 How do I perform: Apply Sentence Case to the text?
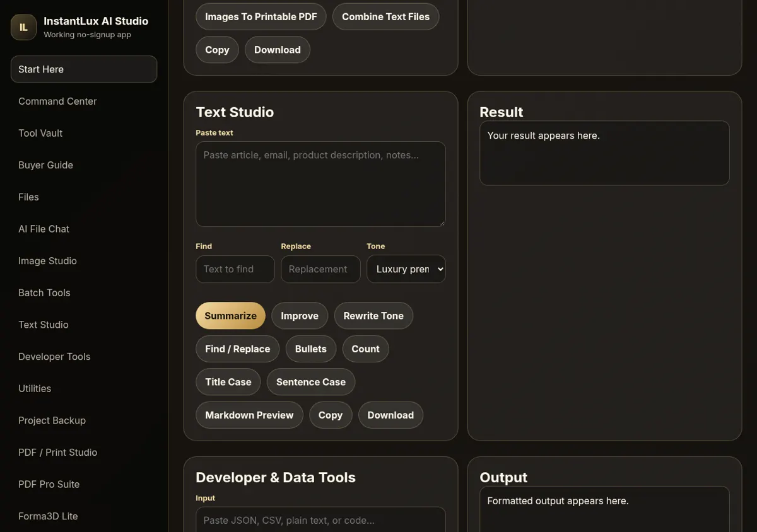coord(311,382)
